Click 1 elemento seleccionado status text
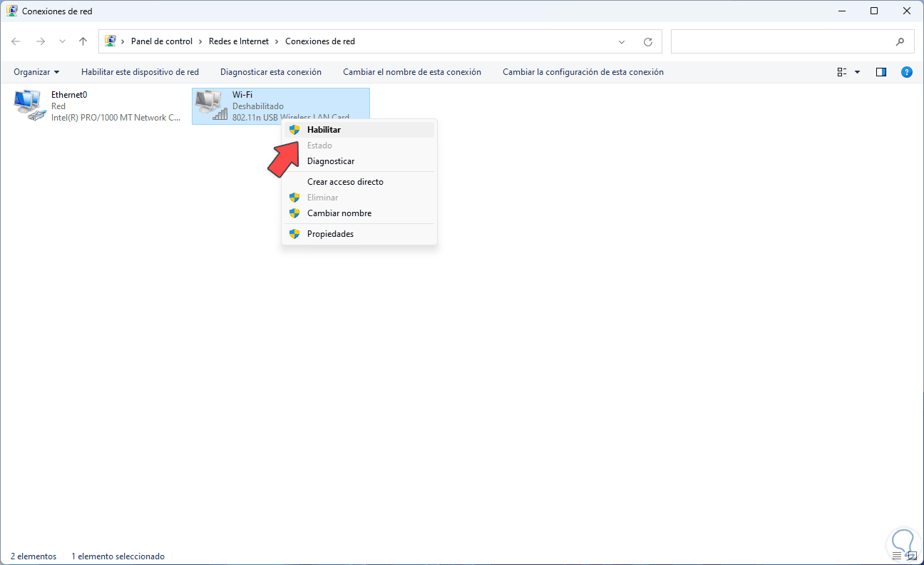Viewport: 924px width, 565px height. 118,556
